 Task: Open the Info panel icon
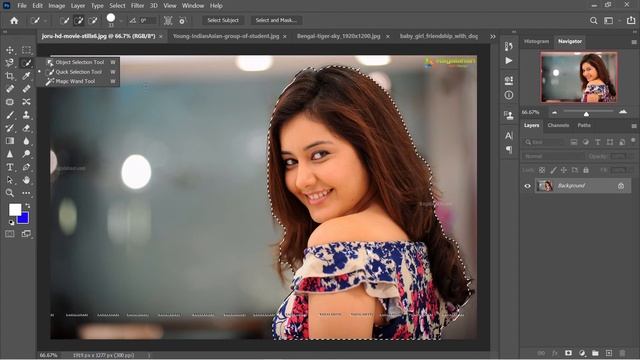click(x=509, y=95)
